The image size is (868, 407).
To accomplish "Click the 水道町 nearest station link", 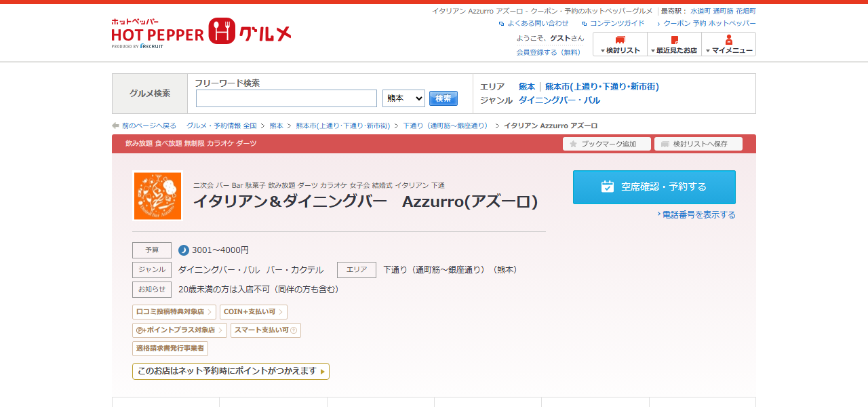I will point(700,11).
